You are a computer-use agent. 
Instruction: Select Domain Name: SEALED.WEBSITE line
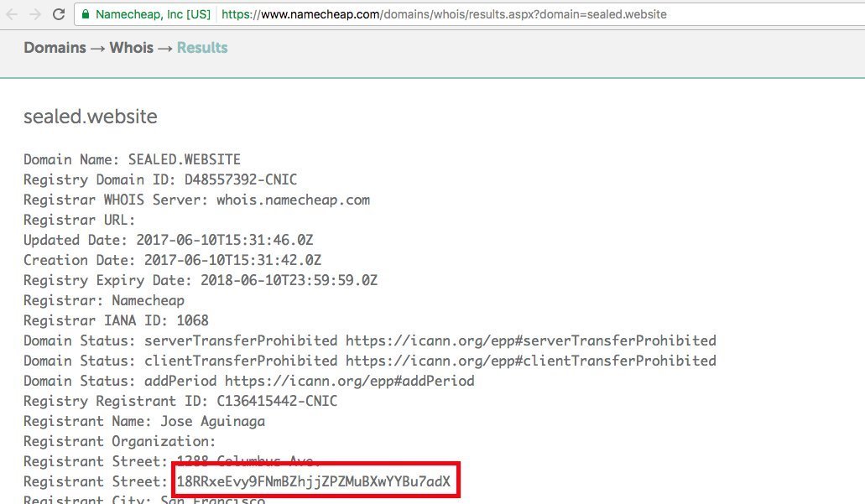132,159
